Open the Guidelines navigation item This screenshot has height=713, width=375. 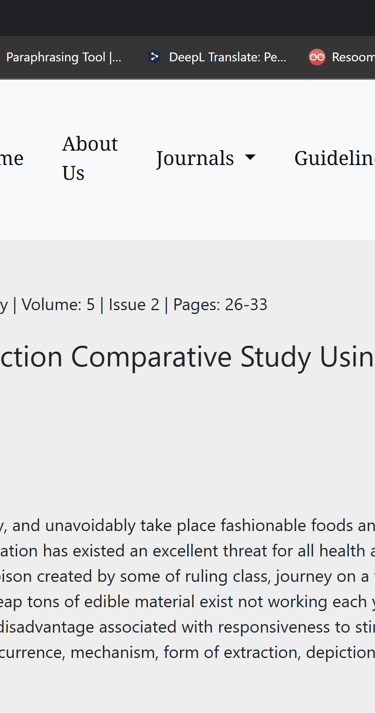click(x=335, y=158)
